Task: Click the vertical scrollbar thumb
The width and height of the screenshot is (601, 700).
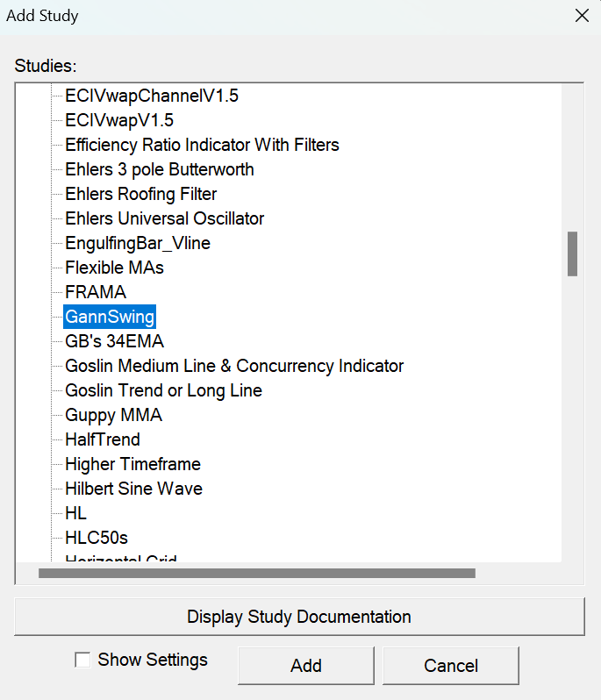Action: click(572, 254)
